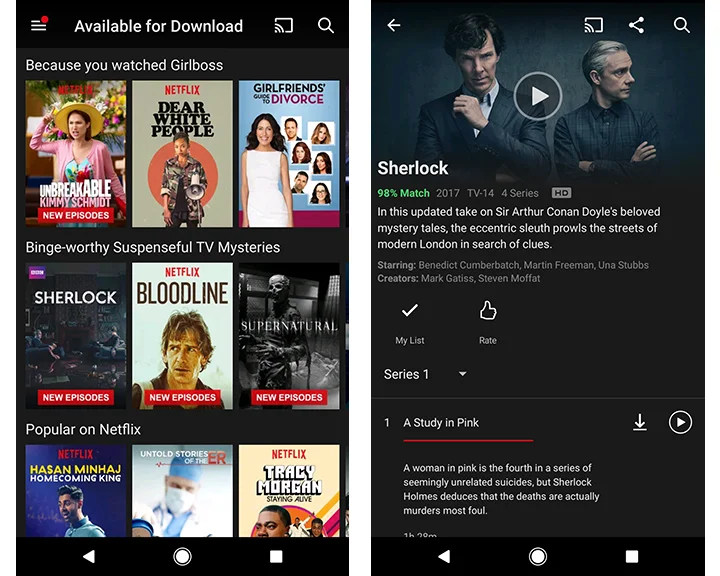The height and width of the screenshot is (576, 720).
Task: Play Sherlock from the large play button
Action: (538, 96)
